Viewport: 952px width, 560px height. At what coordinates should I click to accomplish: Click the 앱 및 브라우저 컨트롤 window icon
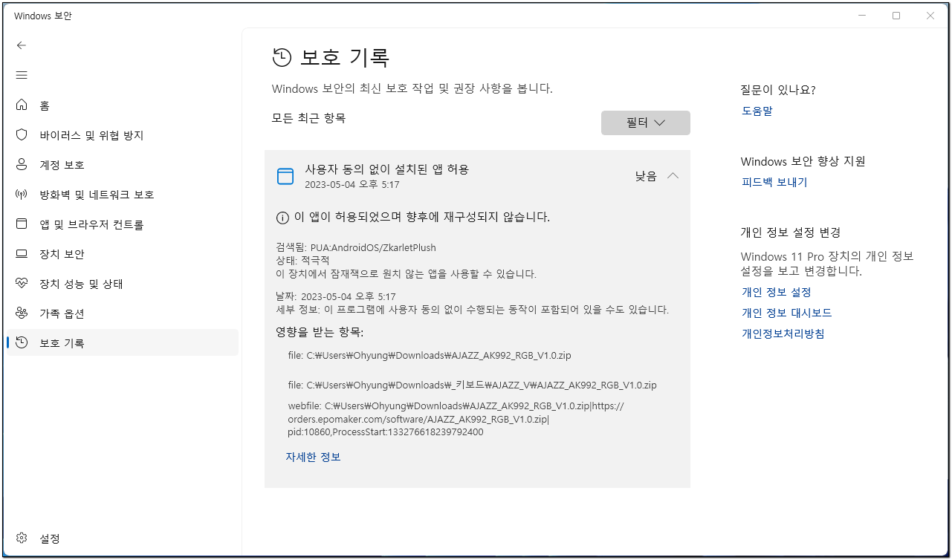tap(22, 224)
